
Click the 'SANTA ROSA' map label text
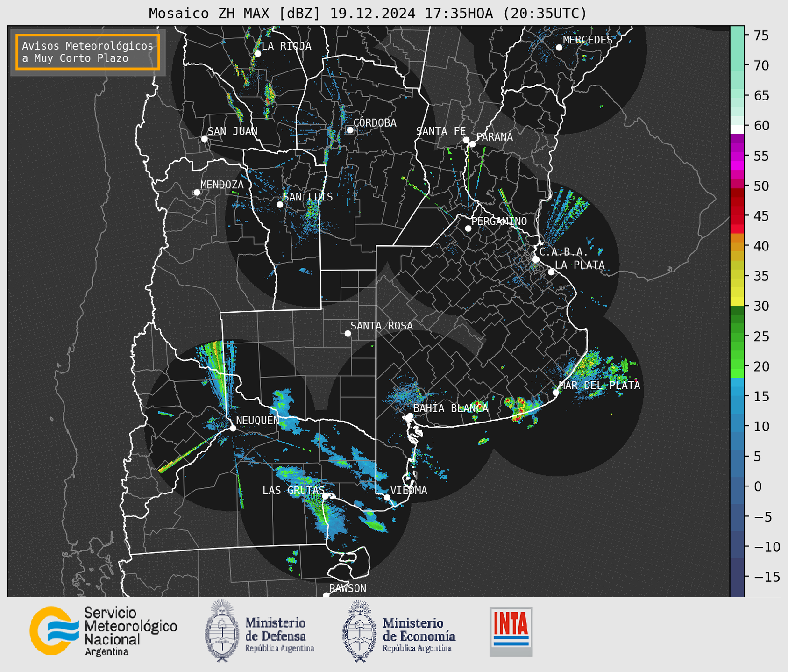pos(382,326)
